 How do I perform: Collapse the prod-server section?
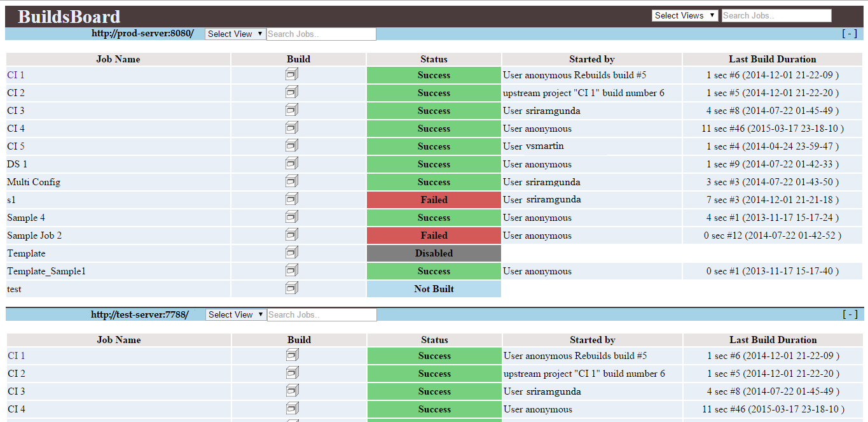point(850,33)
